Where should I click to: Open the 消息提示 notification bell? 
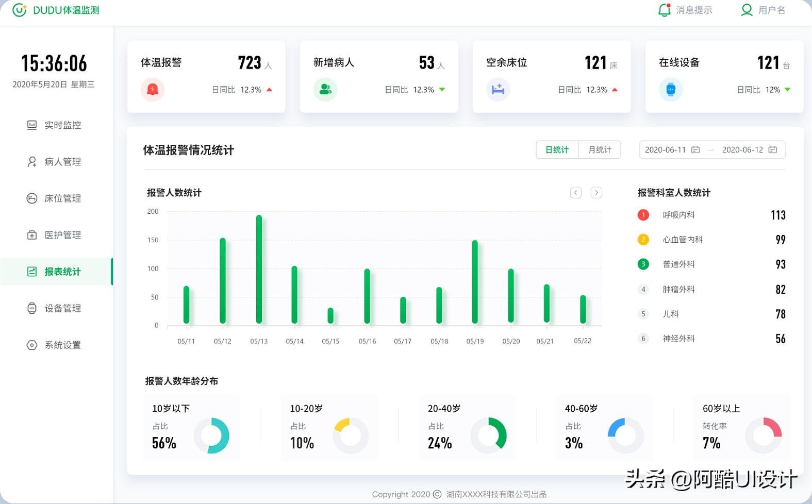(665, 10)
